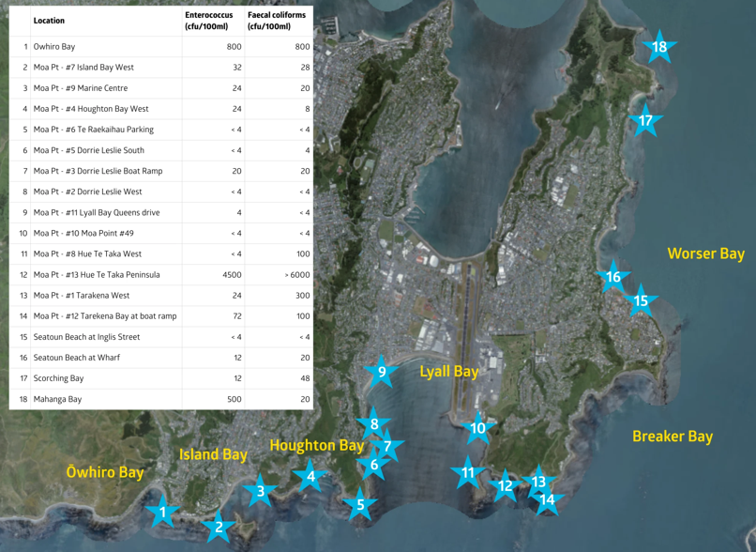Select the Breaker Bay label
This screenshot has height=552, width=756.
tap(673, 436)
